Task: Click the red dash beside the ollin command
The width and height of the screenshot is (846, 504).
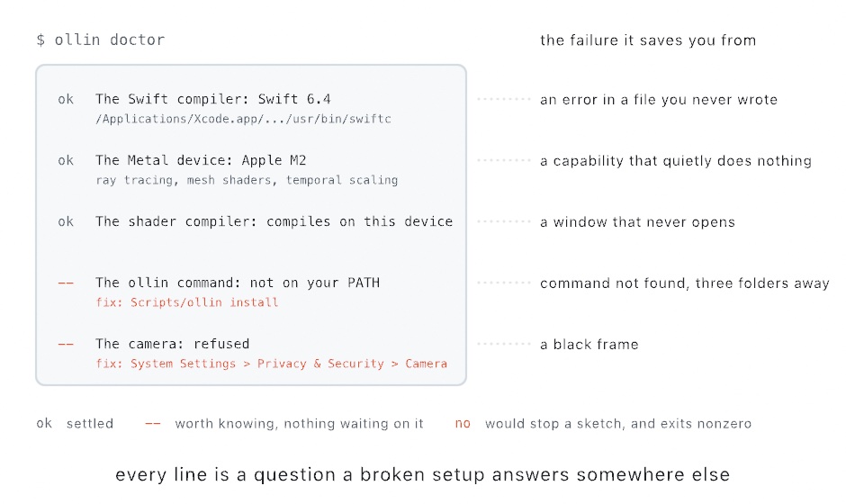Action: point(66,283)
